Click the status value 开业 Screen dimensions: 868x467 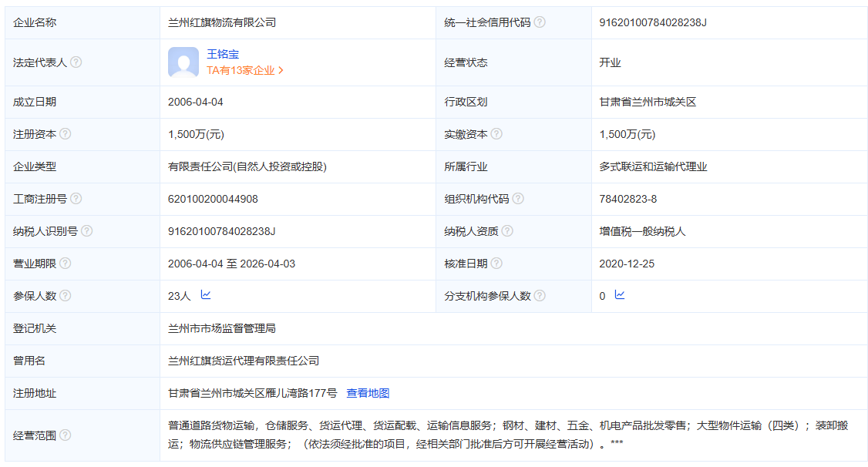click(x=610, y=62)
